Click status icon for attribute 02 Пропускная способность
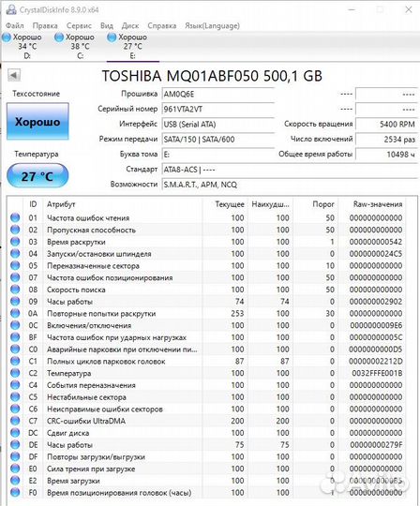 coord(15,230)
